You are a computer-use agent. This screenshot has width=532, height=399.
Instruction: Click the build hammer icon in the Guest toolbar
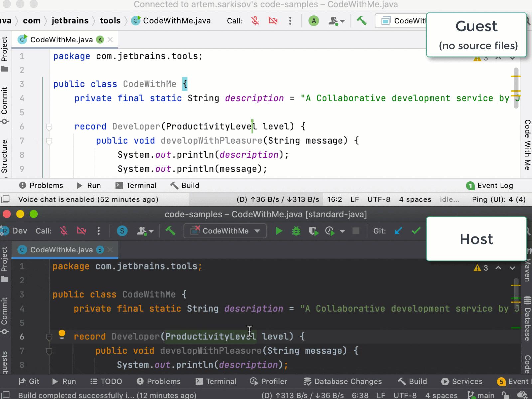coord(362,20)
